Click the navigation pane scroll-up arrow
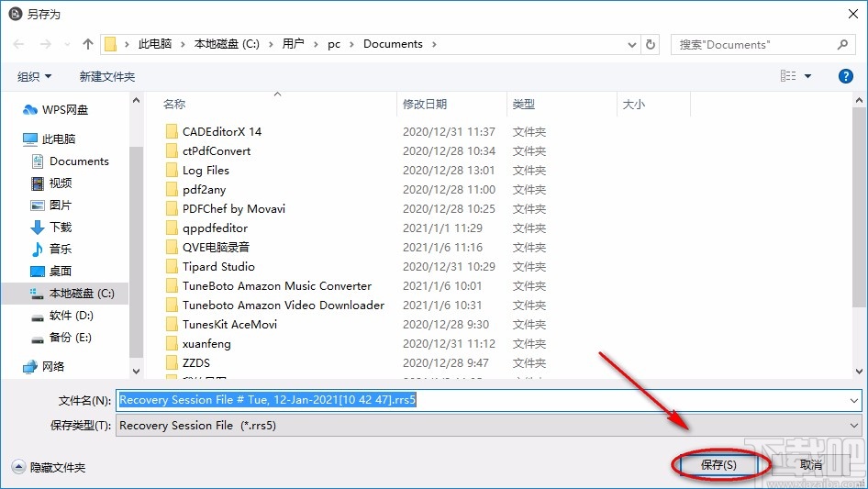 coord(136,101)
